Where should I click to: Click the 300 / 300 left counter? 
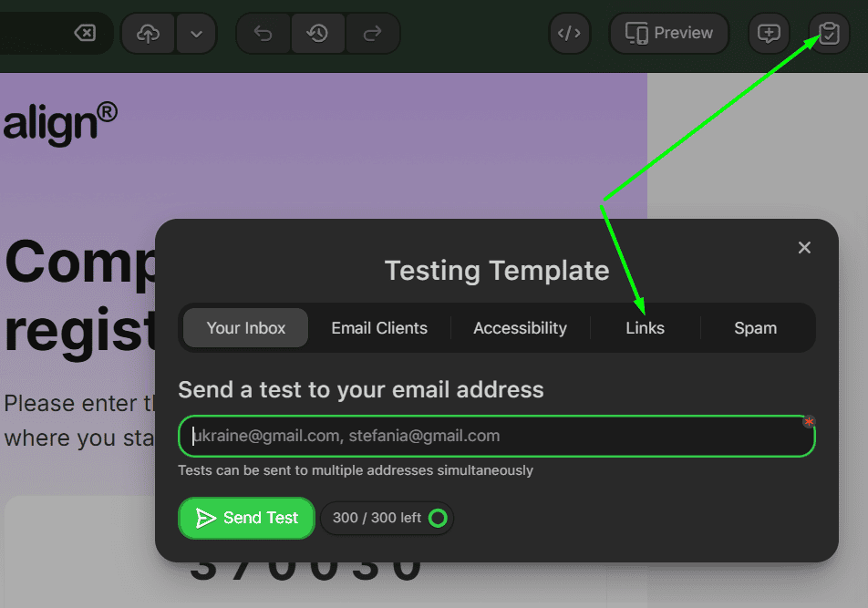click(387, 518)
